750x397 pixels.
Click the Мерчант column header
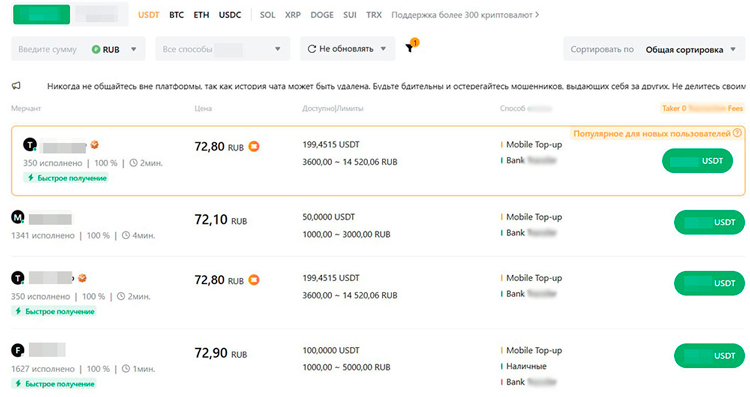point(26,109)
